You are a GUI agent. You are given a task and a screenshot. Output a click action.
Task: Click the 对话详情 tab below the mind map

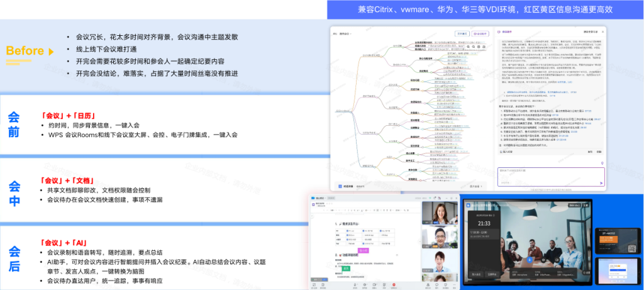click(x=348, y=186)
